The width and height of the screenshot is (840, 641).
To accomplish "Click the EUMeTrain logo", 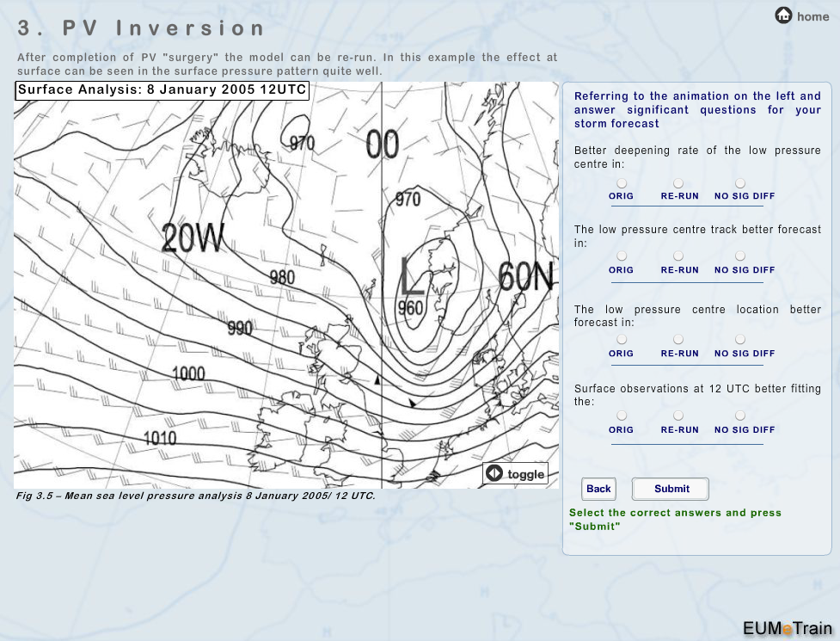I will [x=787, y=627].
